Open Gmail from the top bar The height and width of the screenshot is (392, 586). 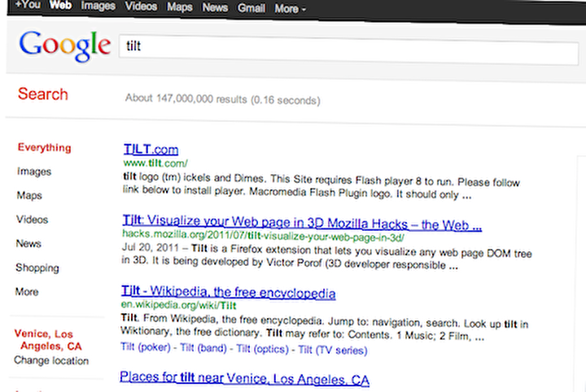coord(251,8)
